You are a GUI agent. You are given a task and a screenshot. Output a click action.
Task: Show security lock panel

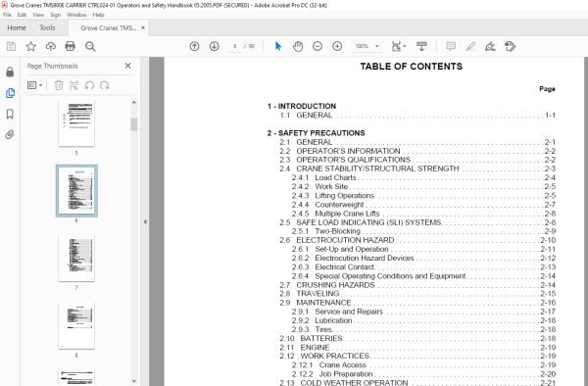click(x=10, y=72)
